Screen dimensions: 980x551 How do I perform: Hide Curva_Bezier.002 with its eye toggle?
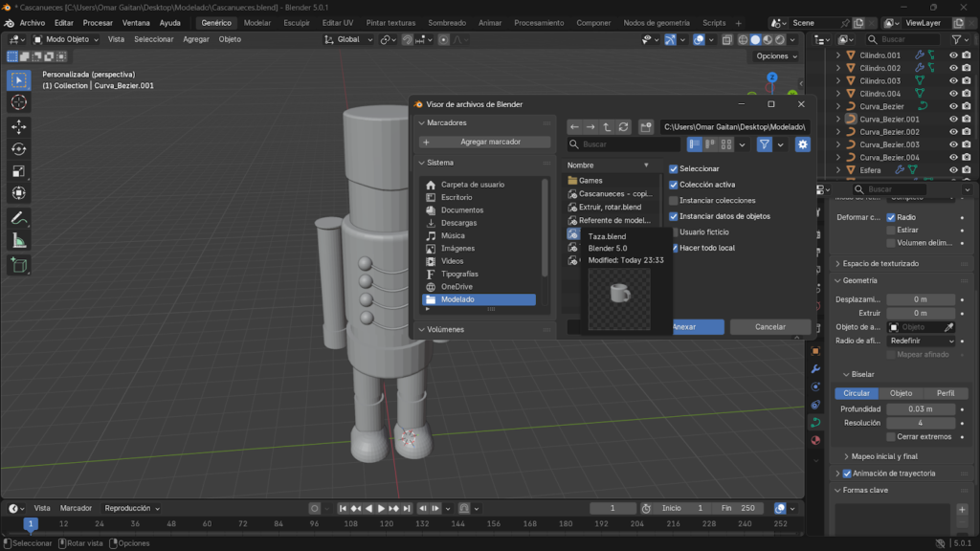point(954,131)
